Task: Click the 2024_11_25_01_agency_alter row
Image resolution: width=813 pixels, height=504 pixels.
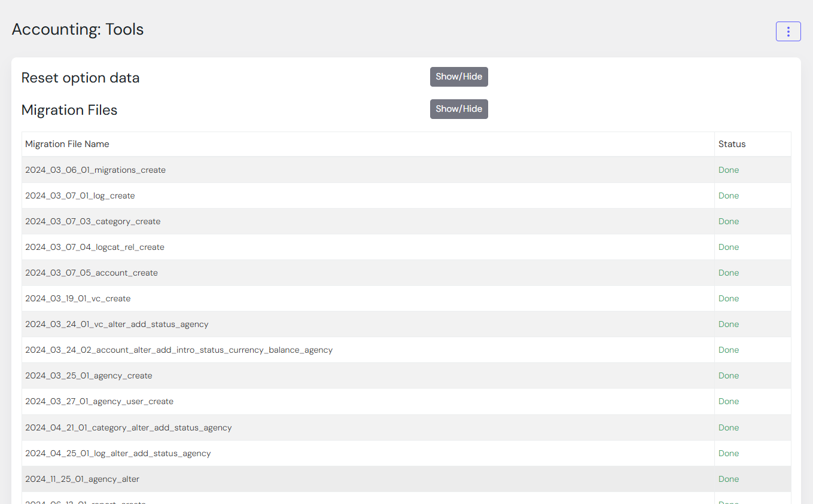Action: point(82,479)
